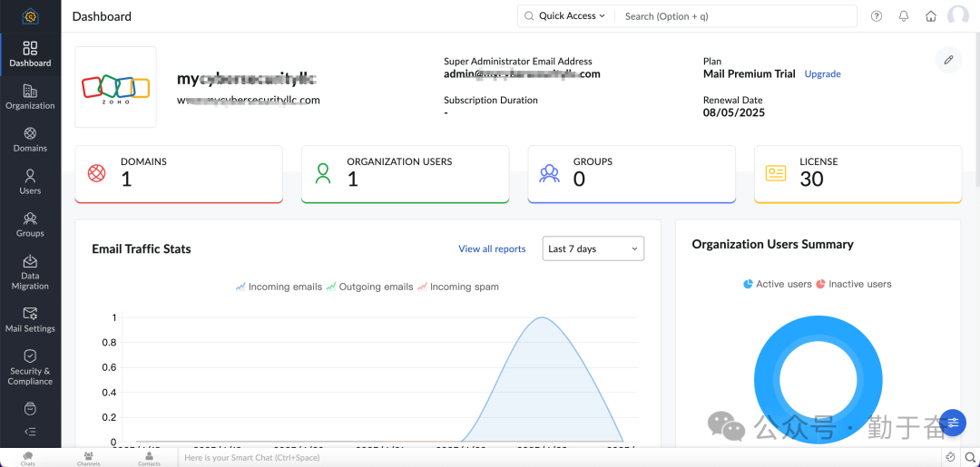Open Security & Compliance settings
This screenshot has height=467, width=980.
click(30, 365)
